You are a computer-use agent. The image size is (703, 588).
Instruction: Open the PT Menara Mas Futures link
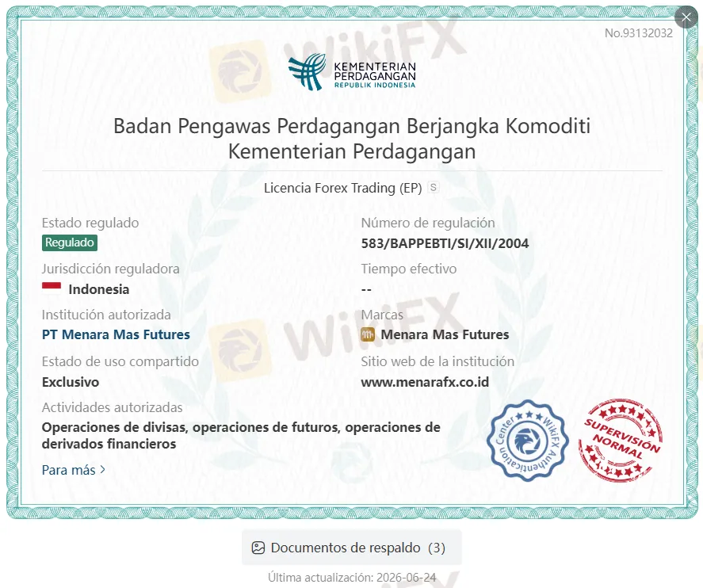coord(116,334)
